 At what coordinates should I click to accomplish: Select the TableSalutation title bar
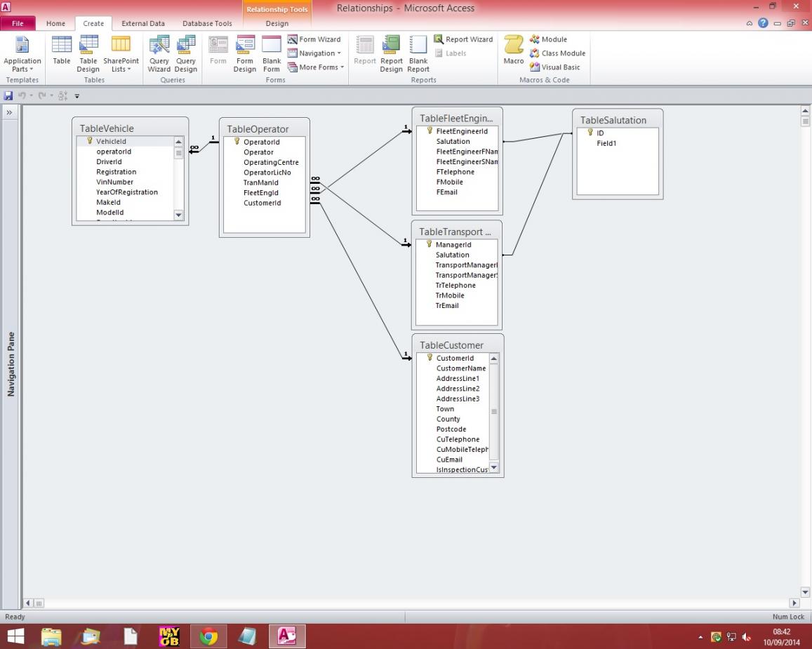618,120
